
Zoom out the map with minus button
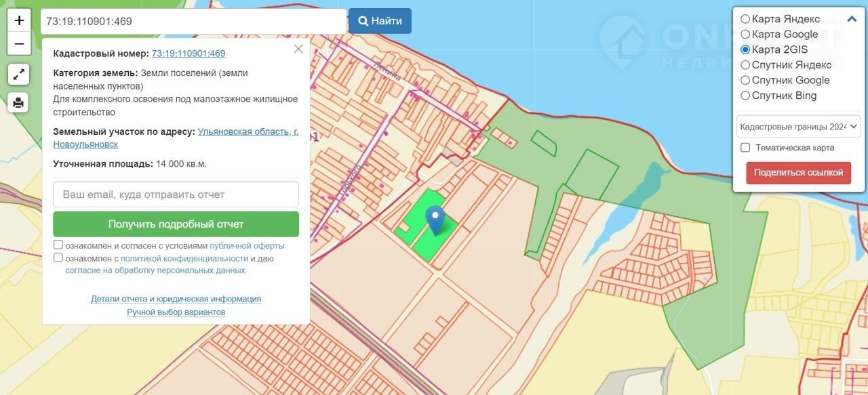[19, 44]
